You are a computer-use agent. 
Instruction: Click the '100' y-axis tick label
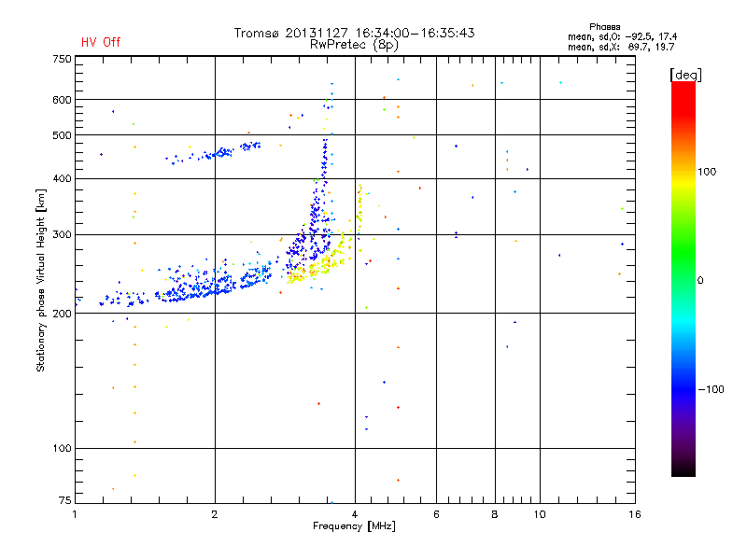pyautogui.click(x=62, y=448)
